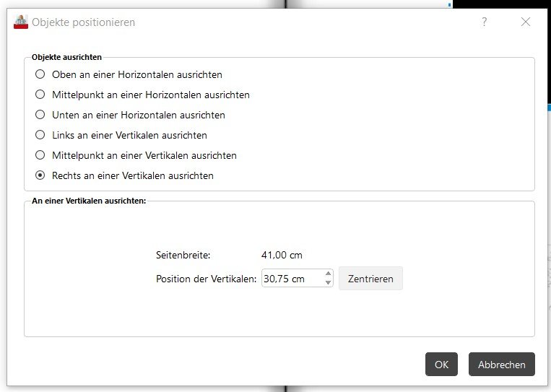Open help via the question mark icon
The height and width of the screenshot is (392, 551).
484,22
